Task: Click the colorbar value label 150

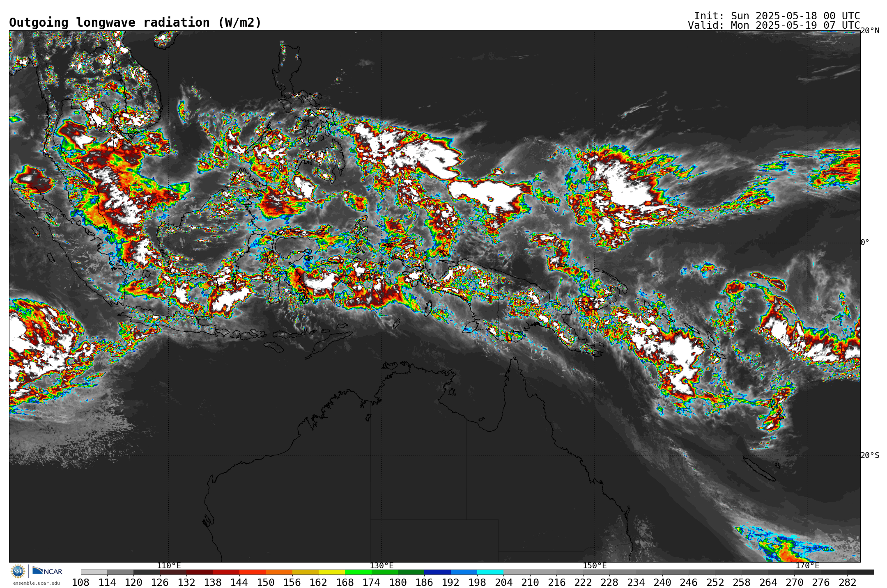Action: [266, 582]
